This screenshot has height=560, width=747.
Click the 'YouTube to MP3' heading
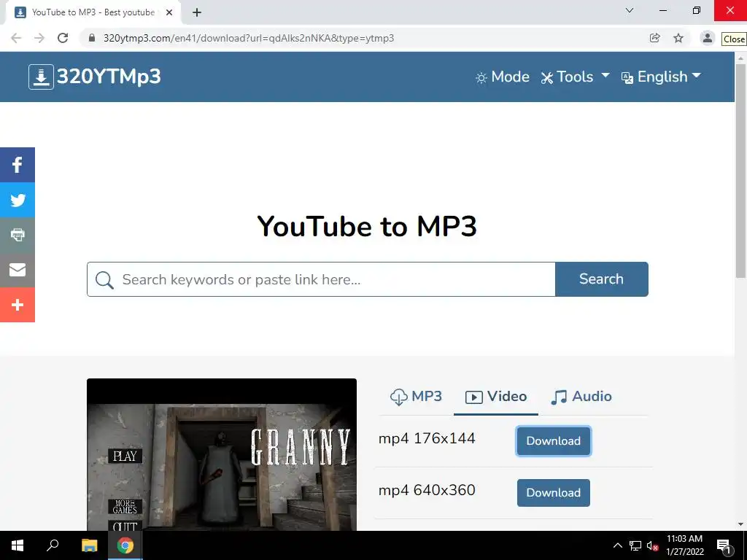(x=367, y=227)
